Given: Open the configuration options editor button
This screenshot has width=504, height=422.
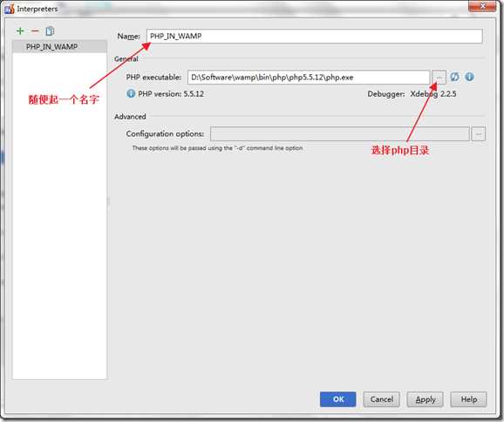Looking at the screenshot, I should click(479, 134).
